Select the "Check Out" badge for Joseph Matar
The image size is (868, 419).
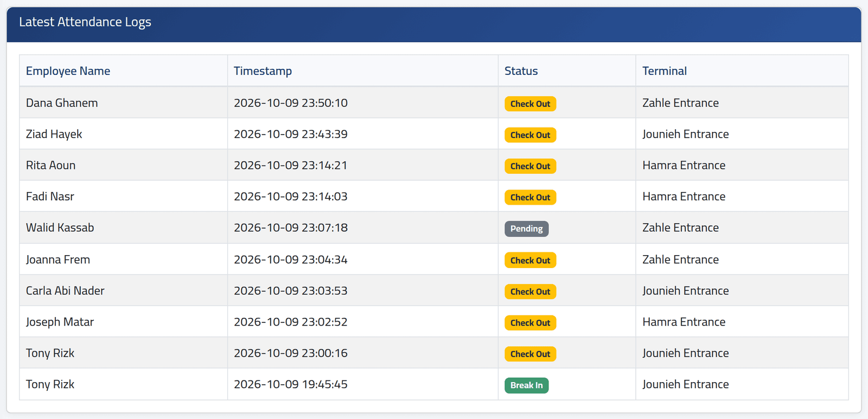click(530, 323)
